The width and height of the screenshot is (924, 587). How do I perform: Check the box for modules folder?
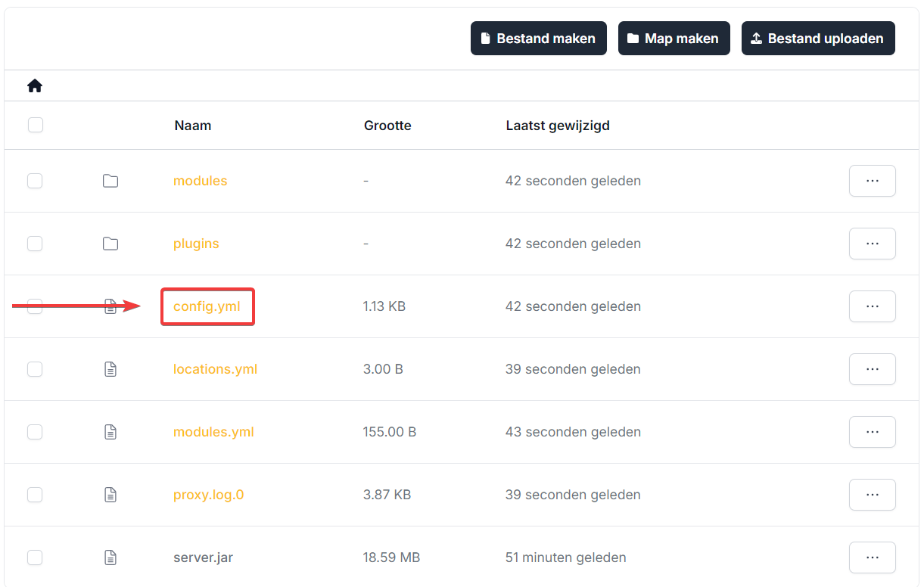click(x=35, y=181)
